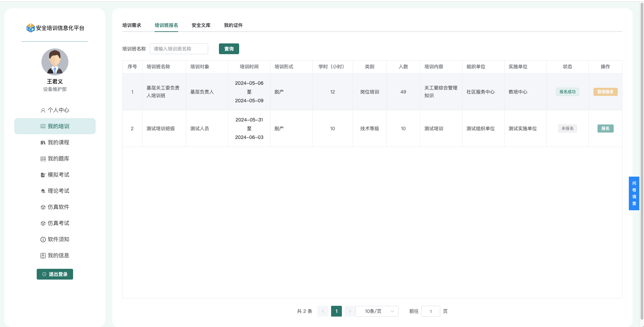Click the 理论考试 stack icon
The width and height of the screenshot is (644, 327).
(43, 191)
